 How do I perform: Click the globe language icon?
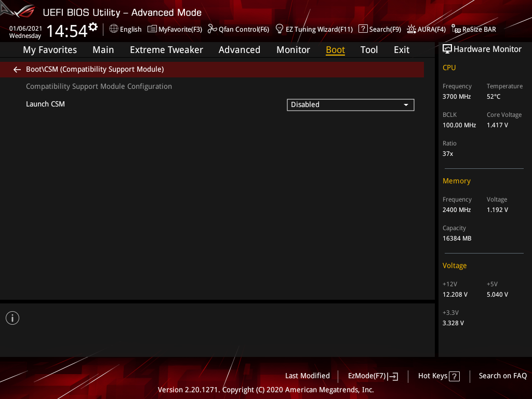coord(114,29)
